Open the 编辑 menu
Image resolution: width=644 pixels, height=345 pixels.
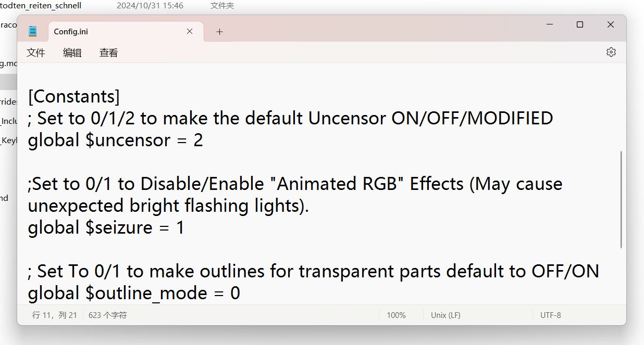pyautogui.click(x=72, y=53)
